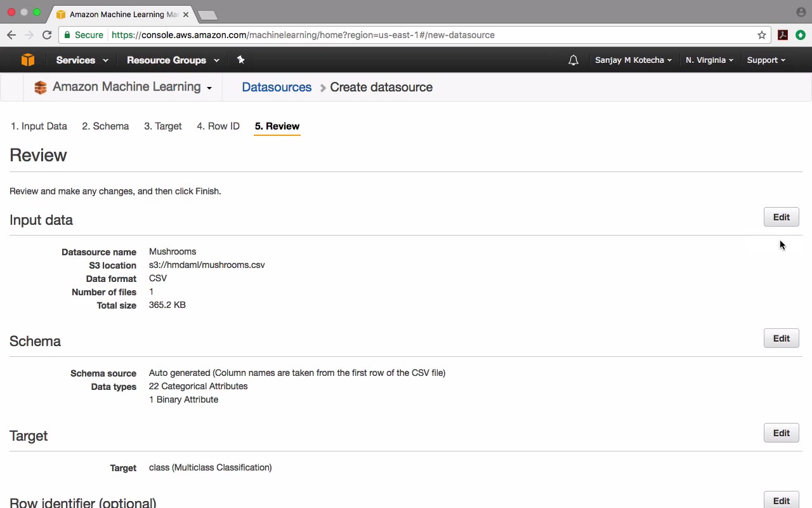Go to the 1. Input Data step

39,126
